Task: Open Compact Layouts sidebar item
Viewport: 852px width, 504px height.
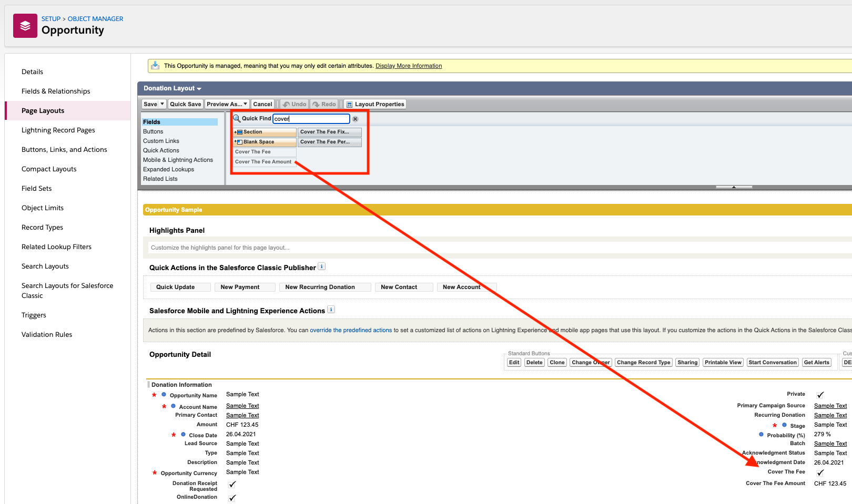Action: click(x=49, y=169)
